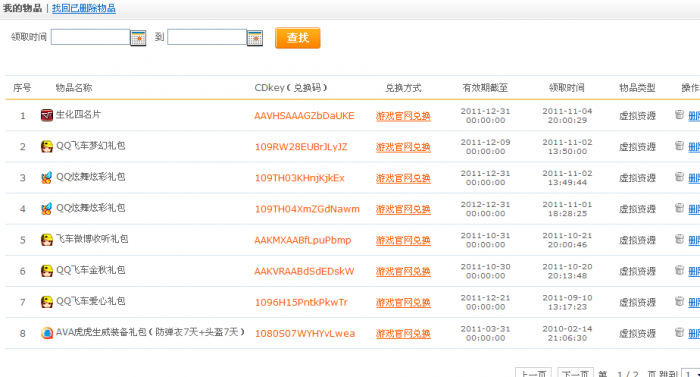Go to previous page with 上一页
The height and width of the screenshot is (377, 700).
click(533, 373)
